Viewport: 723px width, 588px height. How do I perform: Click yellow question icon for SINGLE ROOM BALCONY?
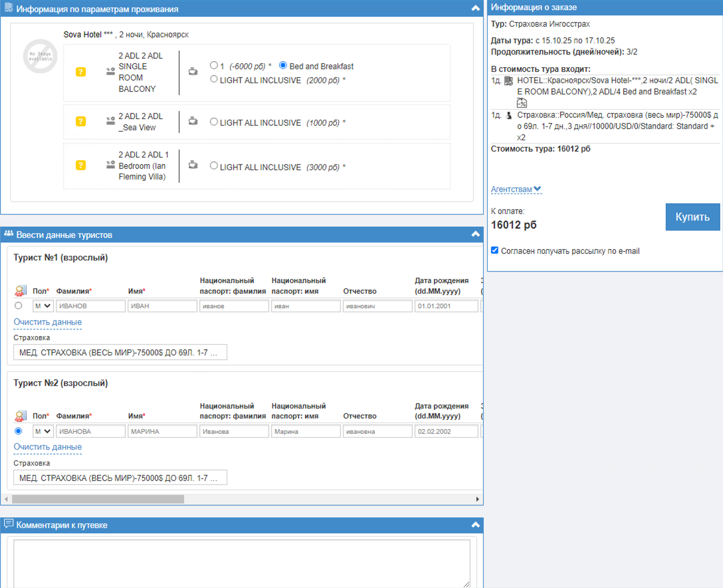pos(80,72)
